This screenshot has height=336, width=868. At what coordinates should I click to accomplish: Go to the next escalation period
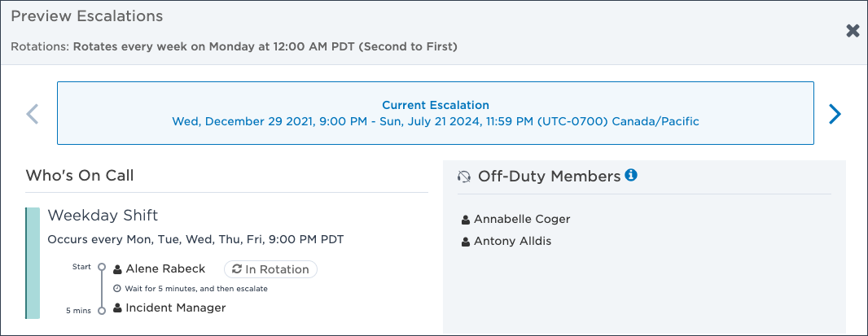click(x=835, y=113)
